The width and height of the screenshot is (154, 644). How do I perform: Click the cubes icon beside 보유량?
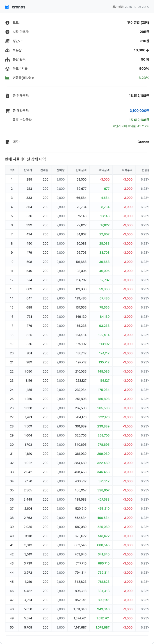coord(8,50)
